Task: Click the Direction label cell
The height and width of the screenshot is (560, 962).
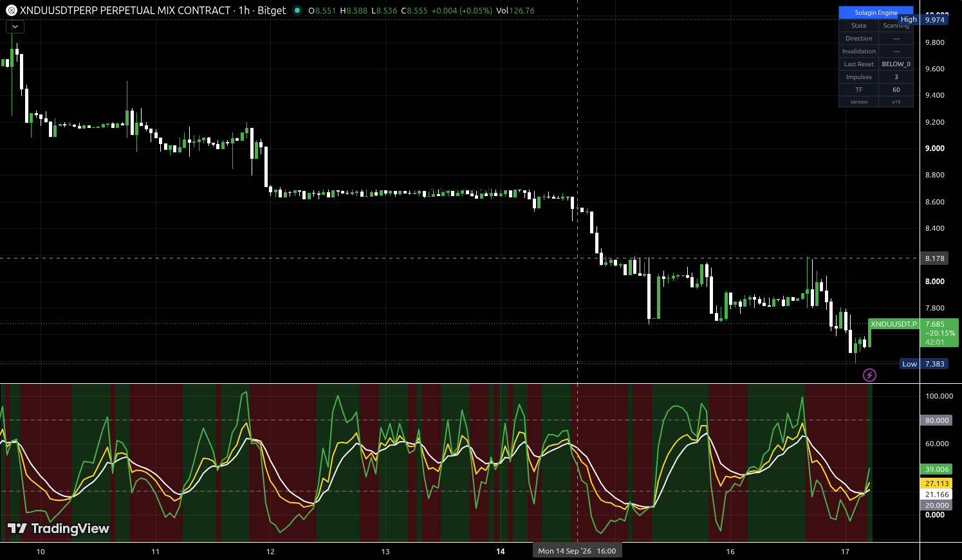Action: [859, 39]
